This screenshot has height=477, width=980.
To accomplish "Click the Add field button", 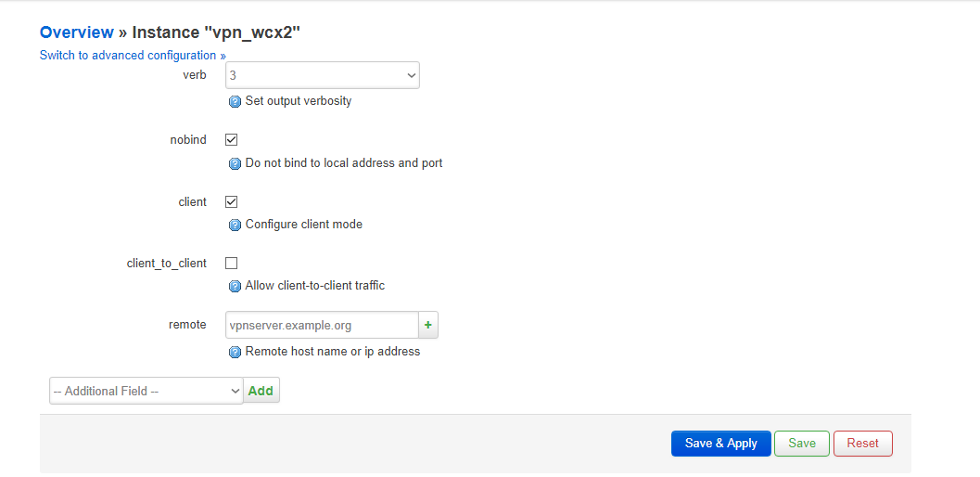I will (261, 391).
